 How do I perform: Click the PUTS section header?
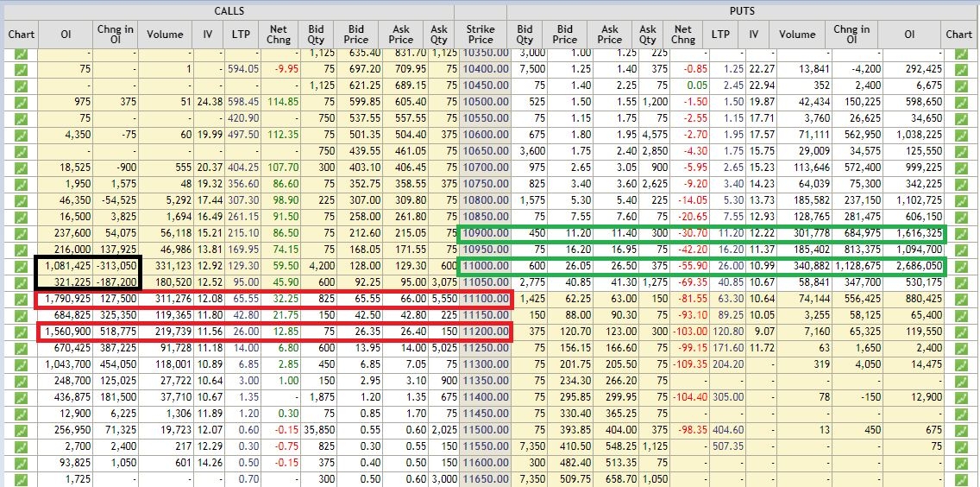(x=742, y=11)
